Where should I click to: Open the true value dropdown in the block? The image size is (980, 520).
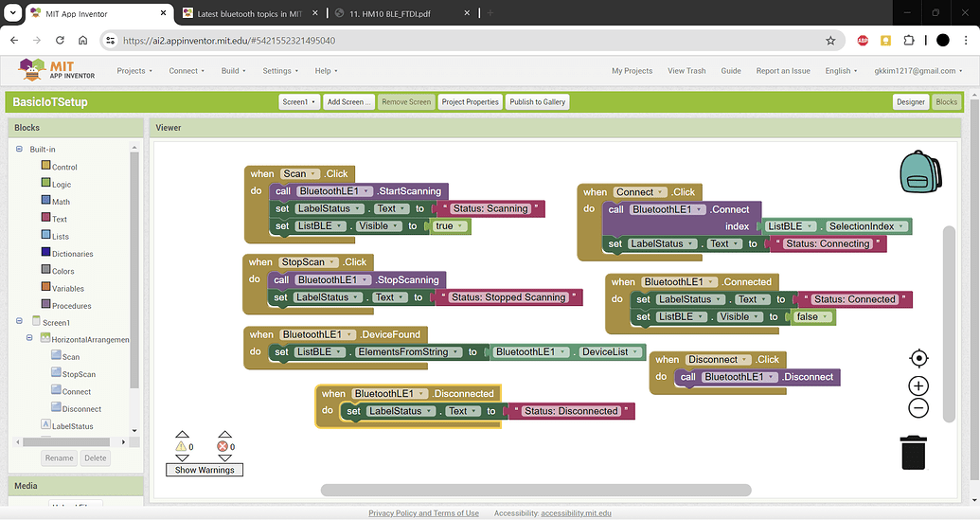pos(450,226)
